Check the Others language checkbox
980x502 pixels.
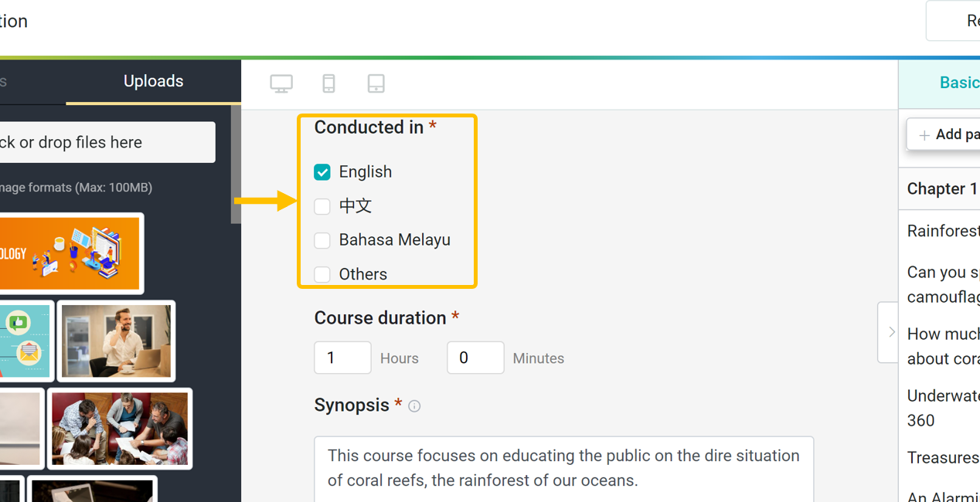[x=322, y=274]
